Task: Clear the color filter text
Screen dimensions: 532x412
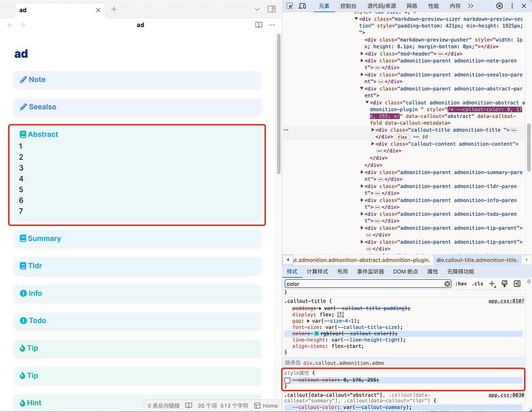Action: (x=447, y=284)
